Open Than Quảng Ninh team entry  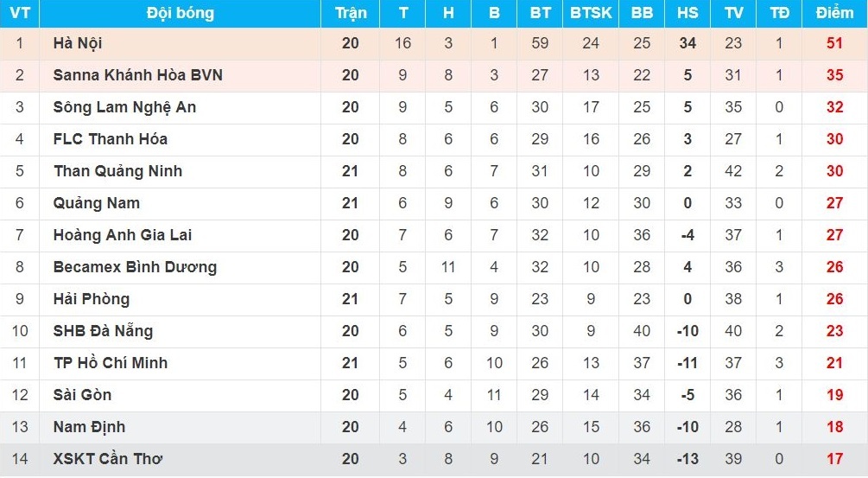[x=117, y=171]
